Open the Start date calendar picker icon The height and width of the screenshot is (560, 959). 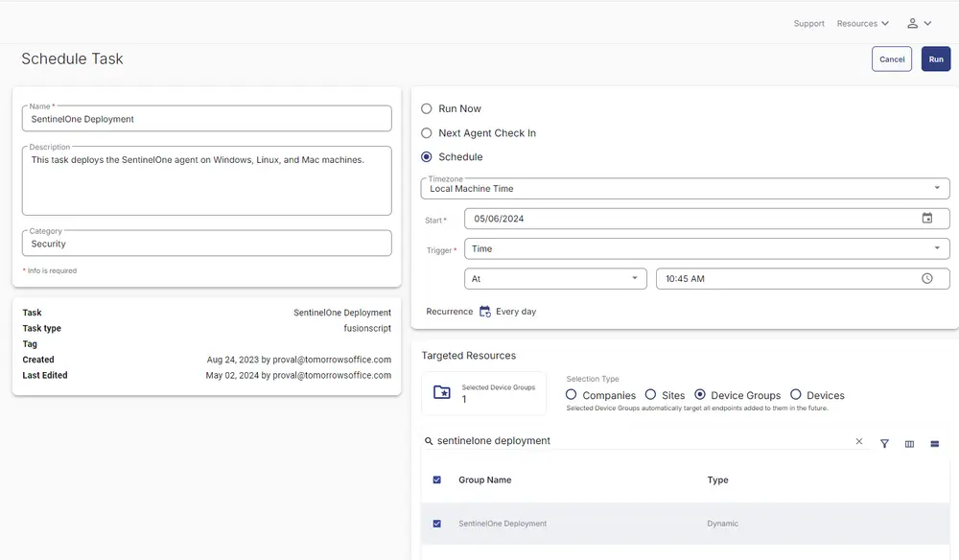927,219
